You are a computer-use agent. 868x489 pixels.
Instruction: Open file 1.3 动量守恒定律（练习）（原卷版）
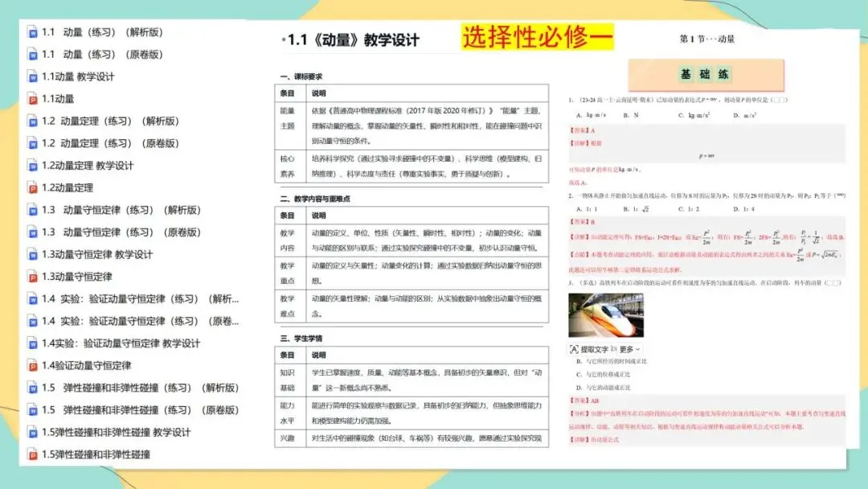pos(121,232)
